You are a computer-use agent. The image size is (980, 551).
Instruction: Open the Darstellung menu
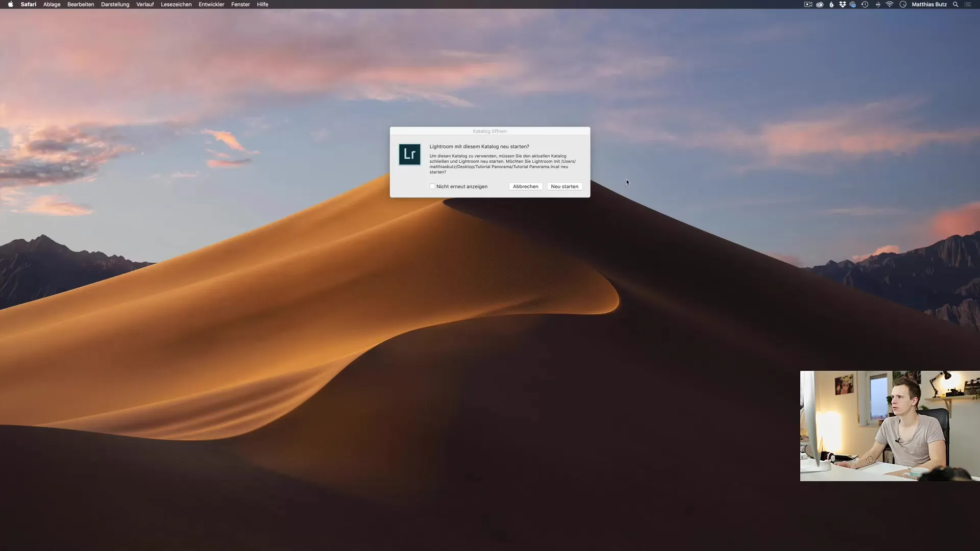(x=115, y=5)
